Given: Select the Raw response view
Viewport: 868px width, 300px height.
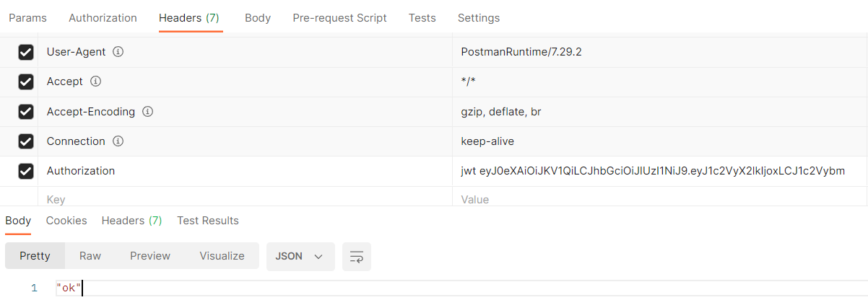Looking at the screenshot, I should [x=90, y=256].
